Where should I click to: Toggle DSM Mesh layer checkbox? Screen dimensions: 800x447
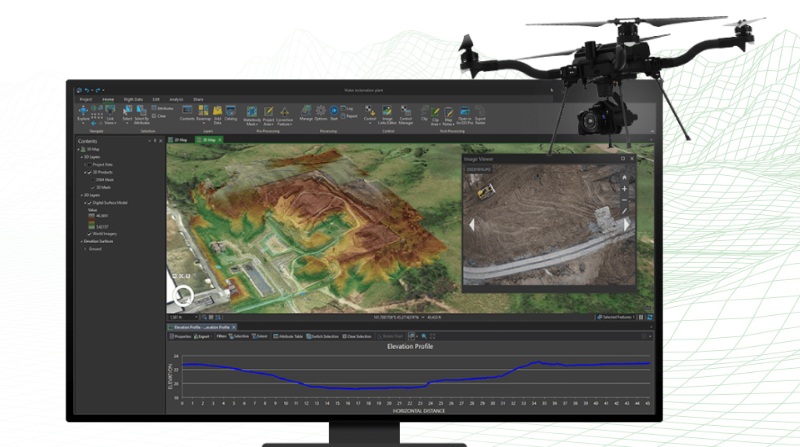coord(93,180)
